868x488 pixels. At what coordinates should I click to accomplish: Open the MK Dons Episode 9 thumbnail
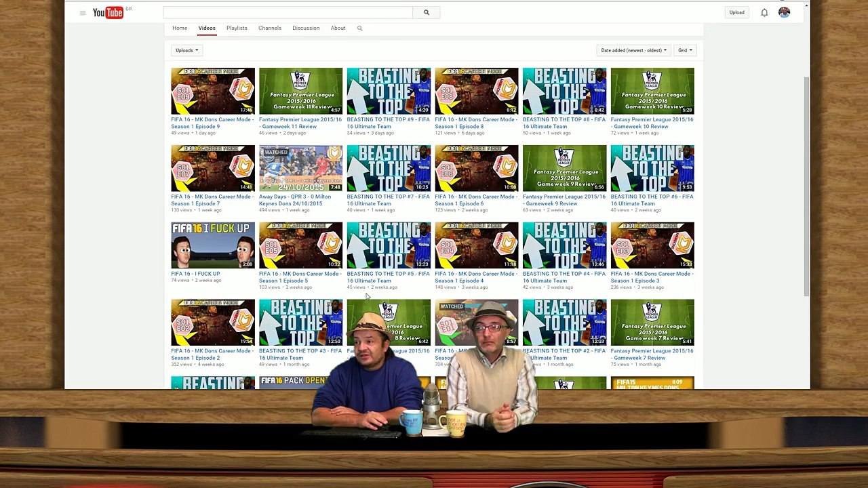[213, 91]
